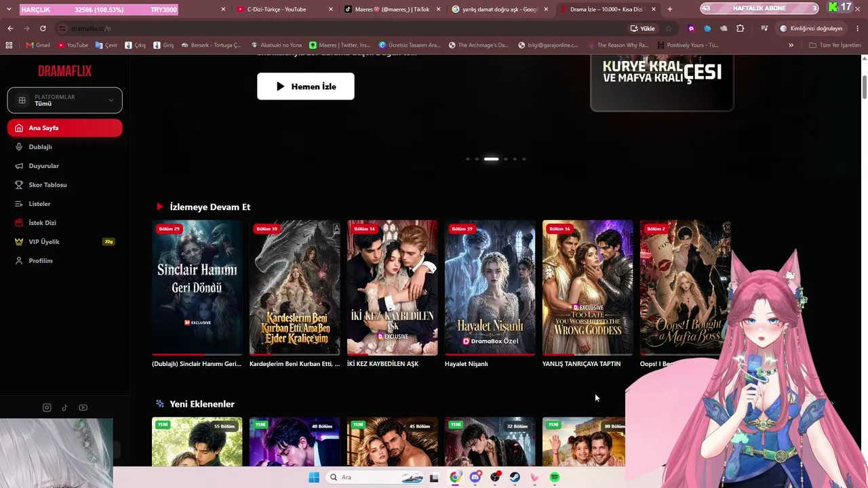868x488 pixels.
Task: Open the YouTube bookmark in the bookmarks bar
Action: coord(73,45)
